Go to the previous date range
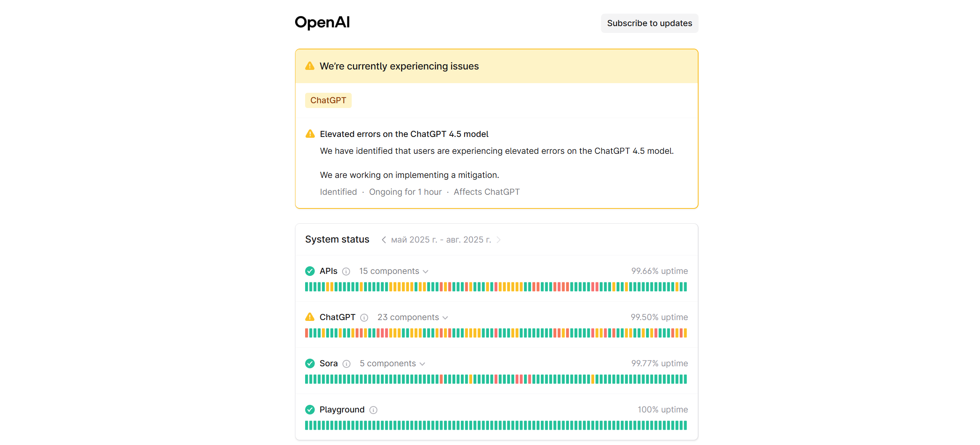 pos(384,240)
